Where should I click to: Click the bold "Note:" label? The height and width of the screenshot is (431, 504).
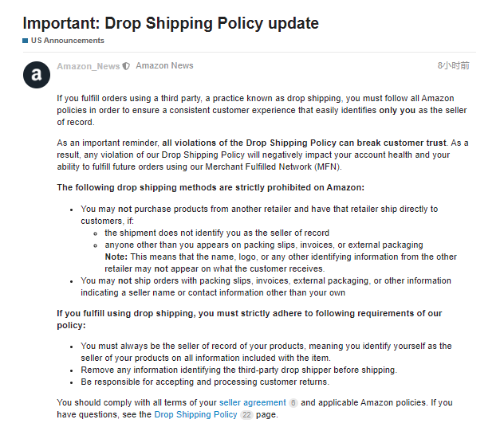(x=116, y=257)
